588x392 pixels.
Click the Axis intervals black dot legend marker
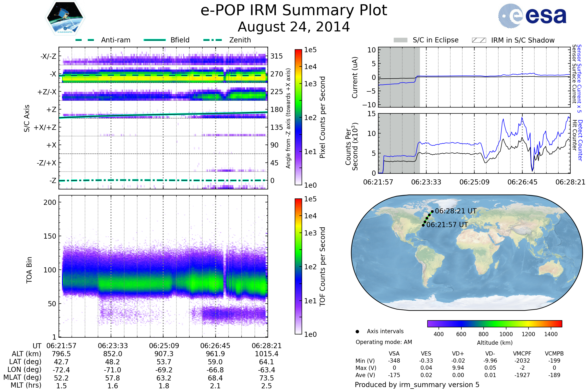tap(357, 332)
